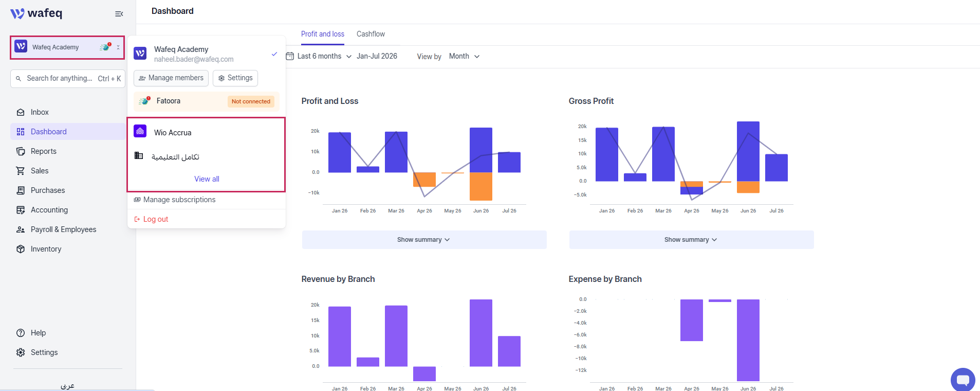
Task: Expand Show summary under Gross Profit
Action: tap(691, 240)
